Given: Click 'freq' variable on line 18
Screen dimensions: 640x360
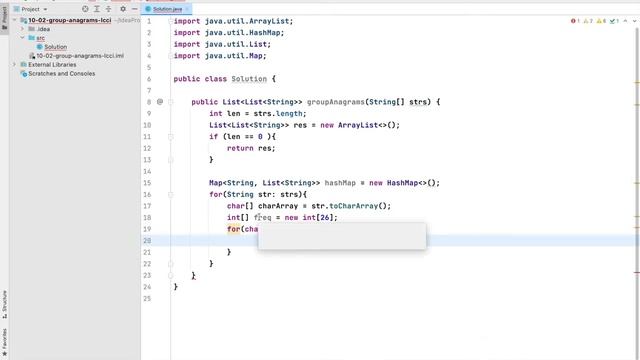Looking at the screenshot, I should [x=263, y=218].
